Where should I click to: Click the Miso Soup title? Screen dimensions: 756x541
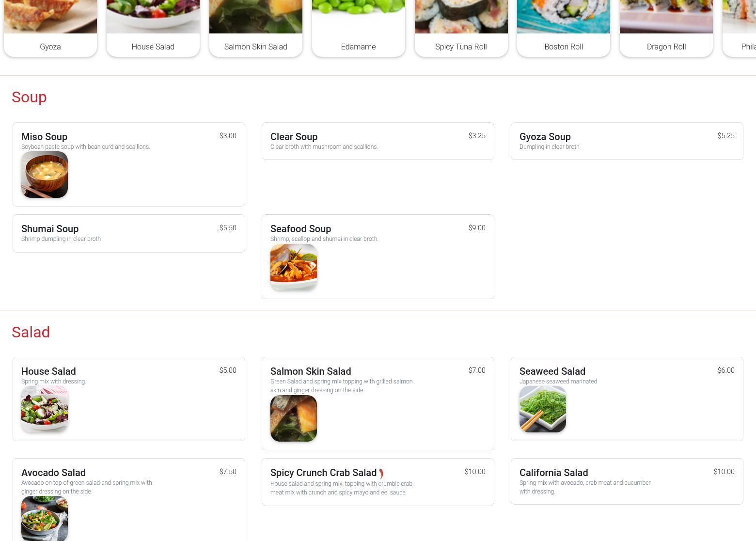[x=44, y=137]
